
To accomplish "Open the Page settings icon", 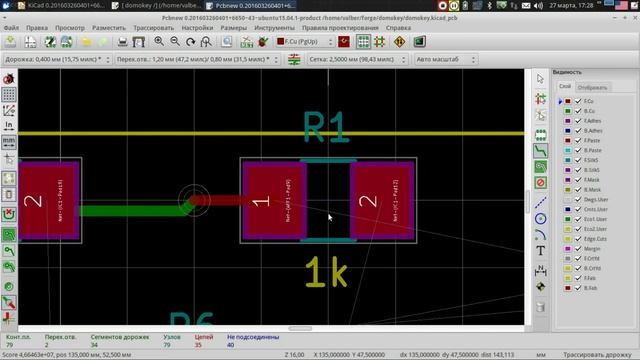I will [30, 41].
